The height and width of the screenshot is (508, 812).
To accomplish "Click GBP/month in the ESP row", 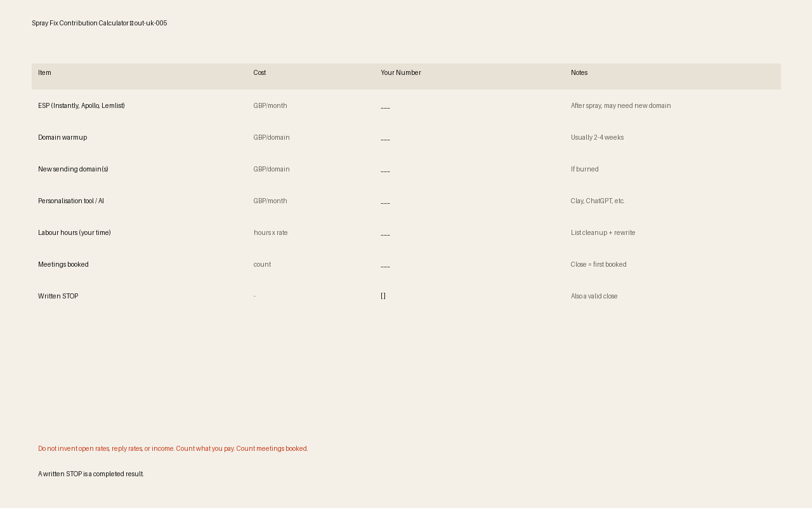I will (x=270, y=106).
